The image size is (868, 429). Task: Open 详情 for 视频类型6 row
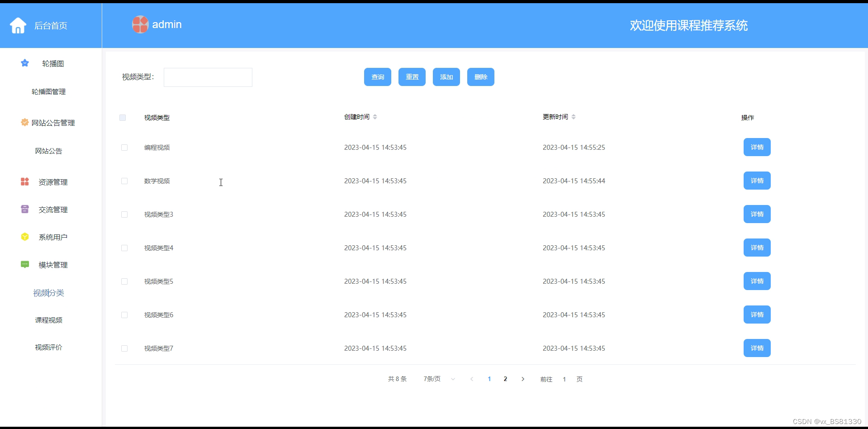point(757,315)
